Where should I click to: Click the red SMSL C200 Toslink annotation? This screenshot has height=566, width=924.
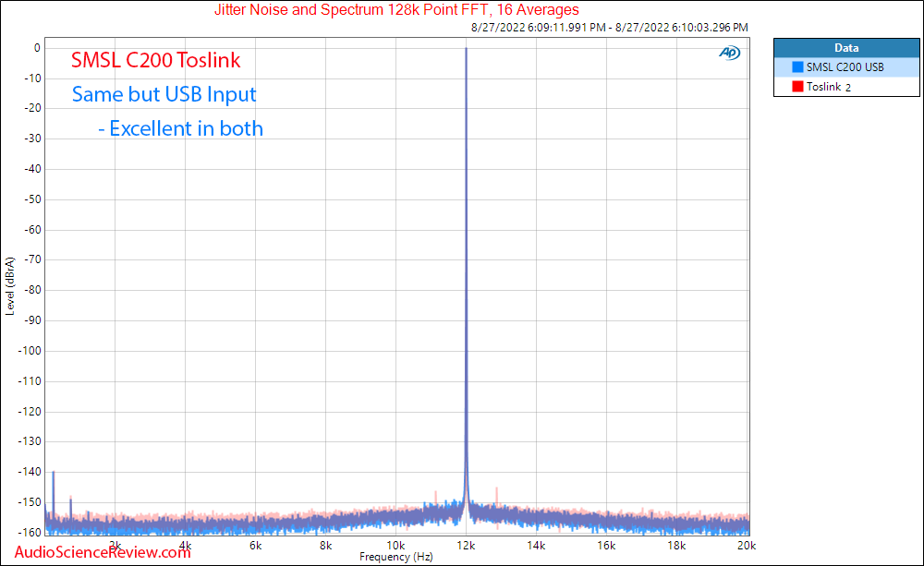[x=155, y=60]
